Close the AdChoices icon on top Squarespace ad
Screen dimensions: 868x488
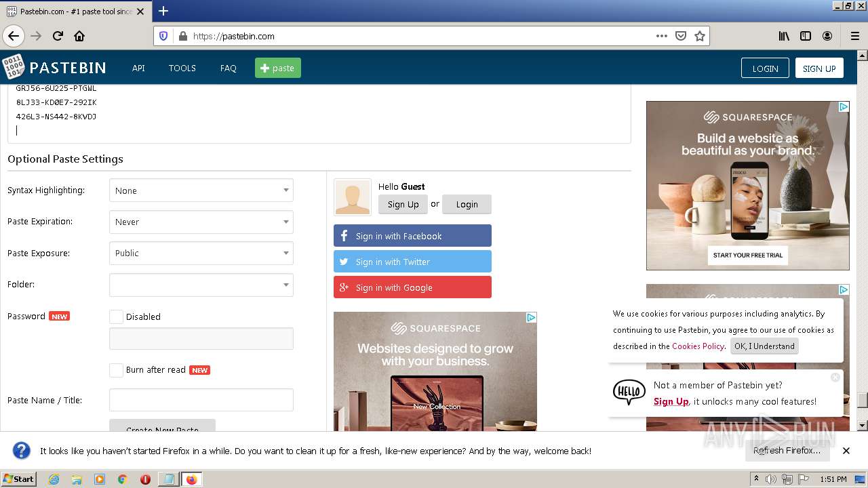click(x=844, y=107)
